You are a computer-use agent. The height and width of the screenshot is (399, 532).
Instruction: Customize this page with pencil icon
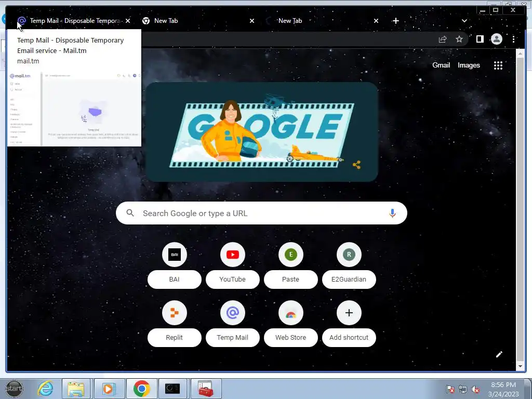[499, 354]
